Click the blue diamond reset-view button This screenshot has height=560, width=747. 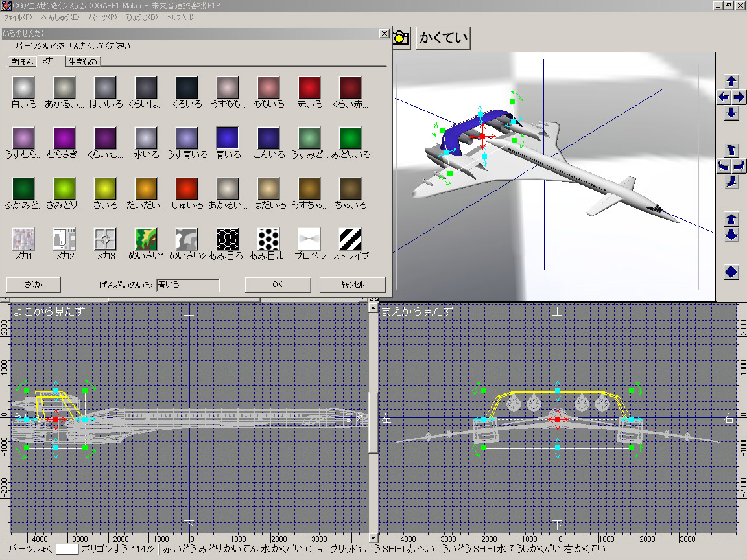point(731,272)
